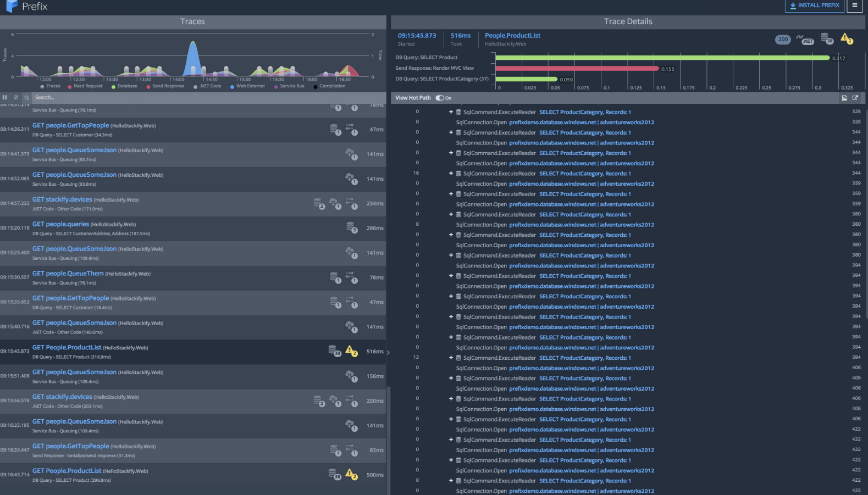Click the yellow warning icon in trace header
This screenshot has height=495, width=868.
[x=847, y=38]
